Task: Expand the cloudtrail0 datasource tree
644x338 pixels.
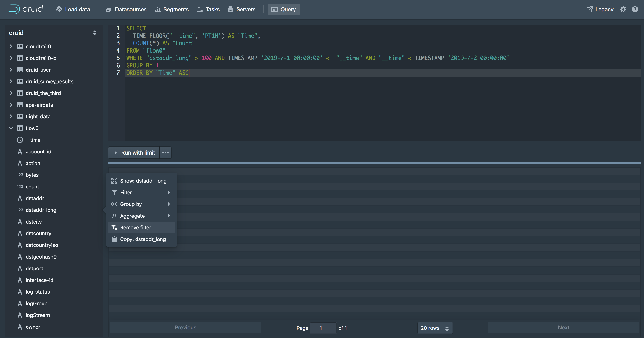Action: 11,46
